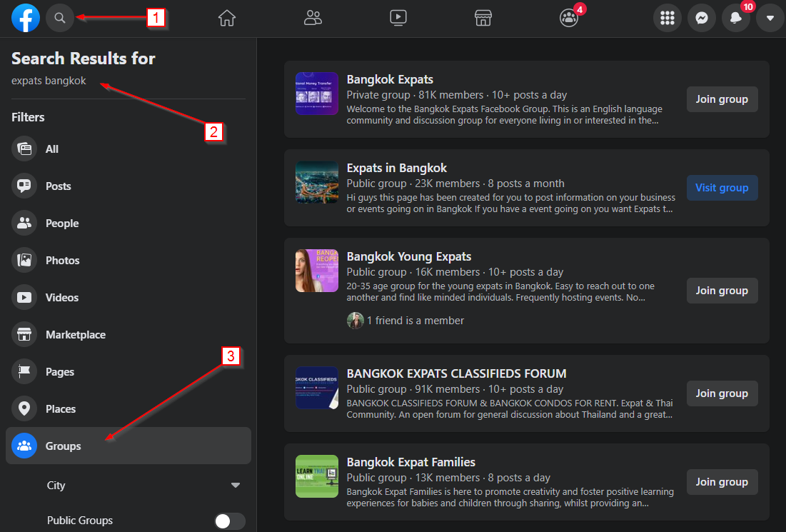
Task: Click Bangkok Expats group thumbnail
Action: [317, 94]
